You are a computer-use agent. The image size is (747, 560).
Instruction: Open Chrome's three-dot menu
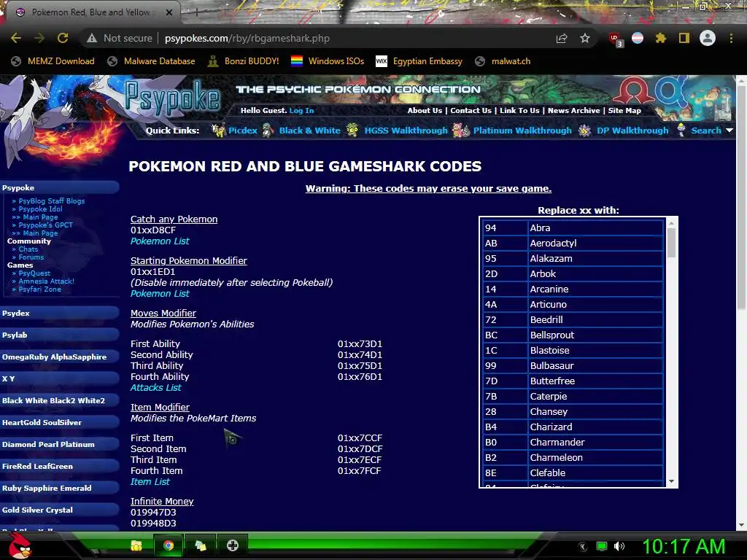coord(731,38)
